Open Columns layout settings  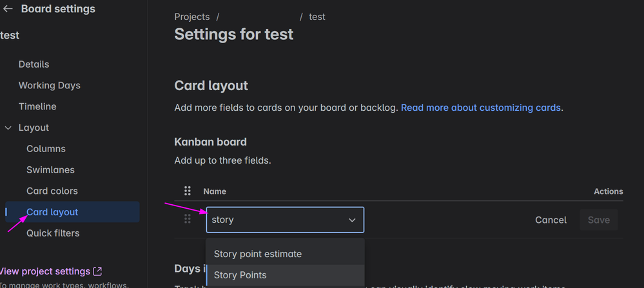(x=46, y=149)
